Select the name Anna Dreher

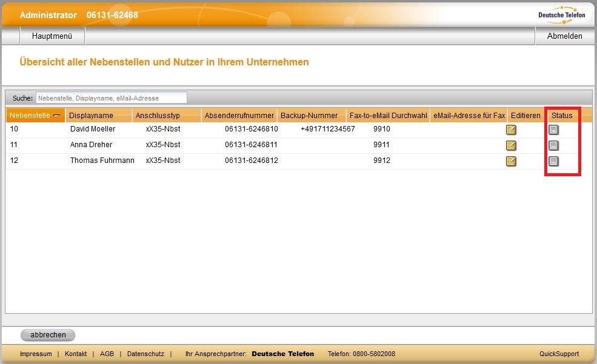click(x=91, y=145)
